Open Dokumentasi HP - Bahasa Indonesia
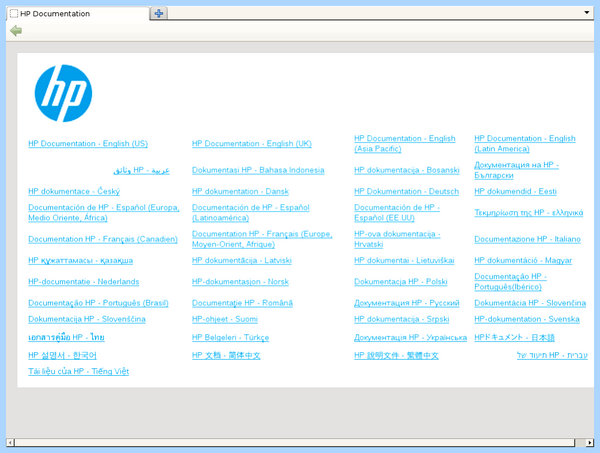 click(x=258, y=170)
